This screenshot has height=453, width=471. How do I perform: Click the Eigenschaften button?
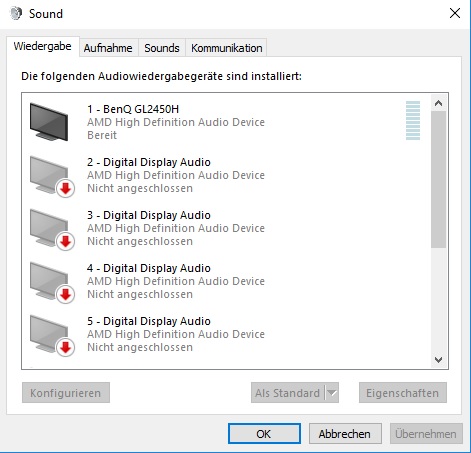pyautogui.click(x=403, y=393)
